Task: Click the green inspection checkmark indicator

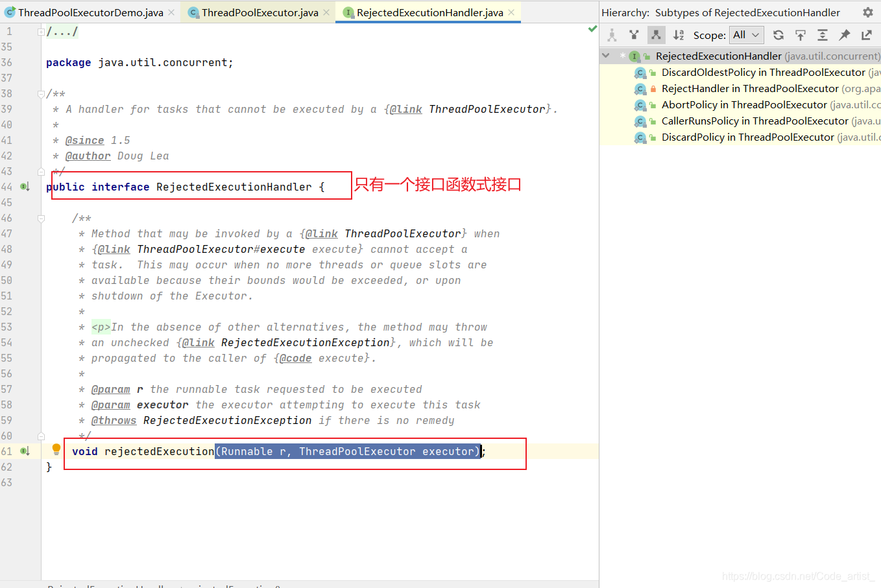Action: pyautogui.click(x=592, y=29)
